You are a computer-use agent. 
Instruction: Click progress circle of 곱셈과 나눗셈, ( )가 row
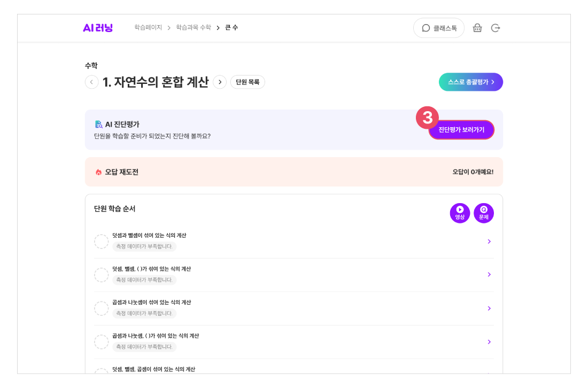click(x=101, y=342)
